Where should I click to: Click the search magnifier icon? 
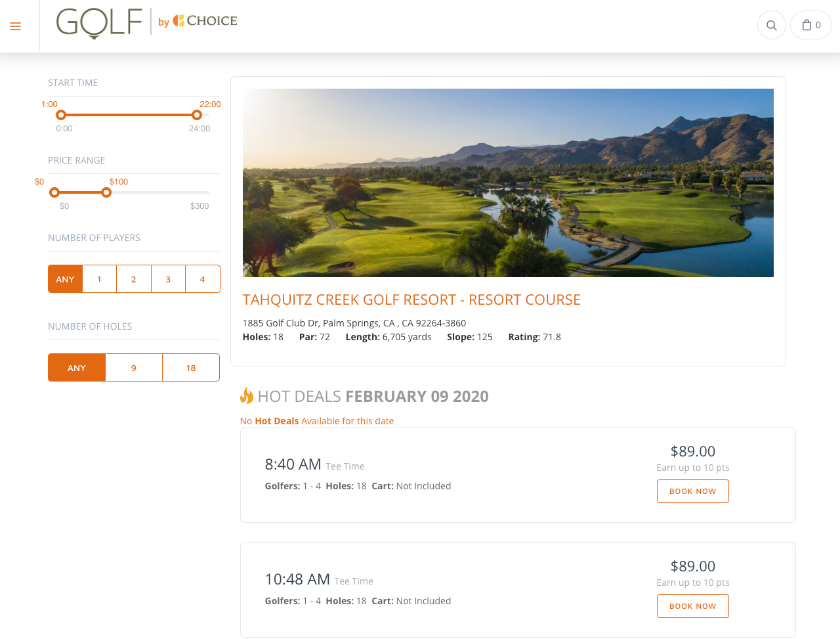(772, 26)
